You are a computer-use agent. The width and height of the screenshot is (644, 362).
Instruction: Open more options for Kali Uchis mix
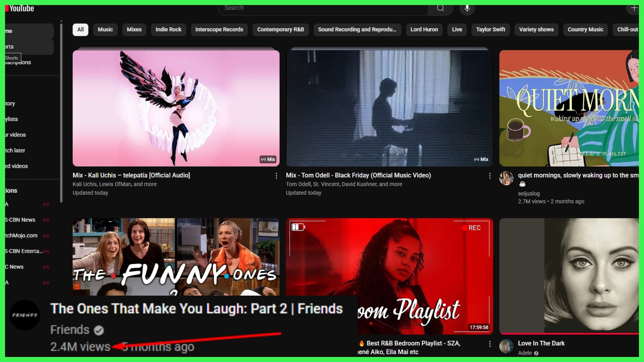(x=276, y=176)
